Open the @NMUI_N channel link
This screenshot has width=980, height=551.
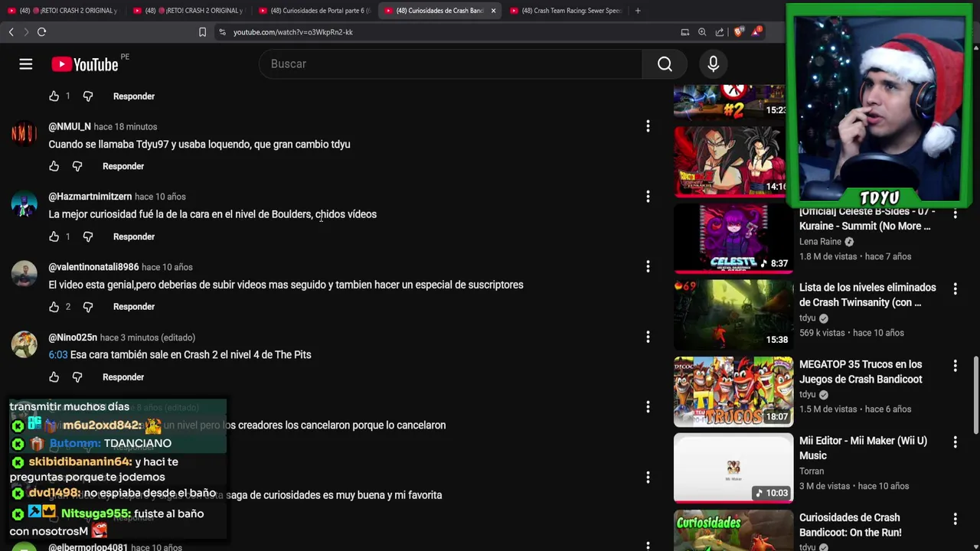(x=70, y=126)
